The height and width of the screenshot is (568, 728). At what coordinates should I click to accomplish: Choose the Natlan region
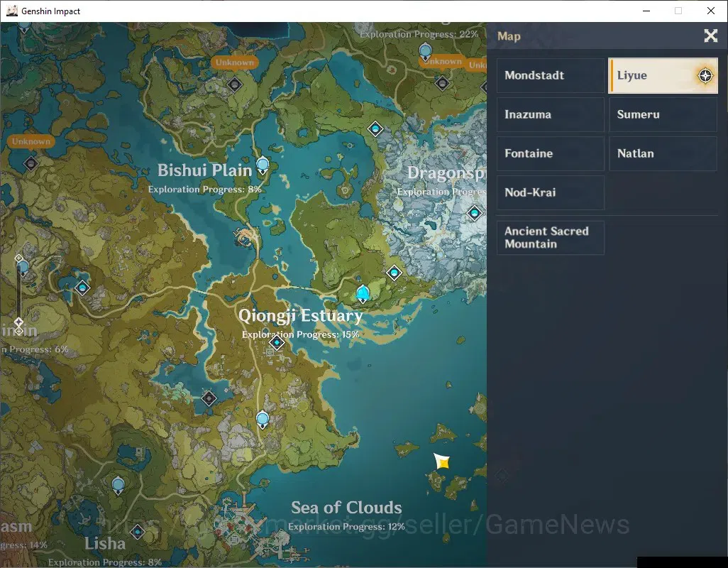click(x=663, y=153)
